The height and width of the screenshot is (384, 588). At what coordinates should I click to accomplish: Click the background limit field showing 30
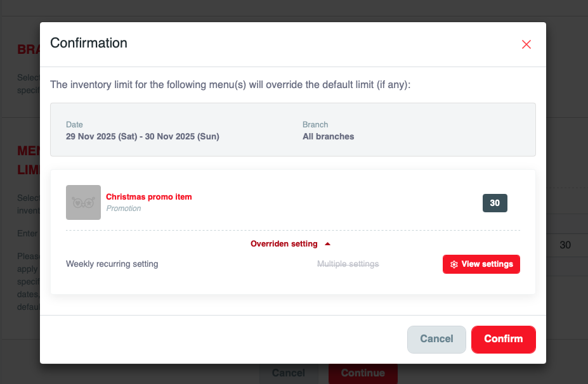coord(565,245)
